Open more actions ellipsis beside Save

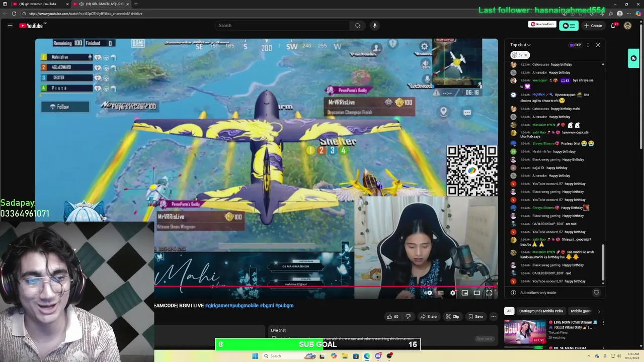point(494,317)
